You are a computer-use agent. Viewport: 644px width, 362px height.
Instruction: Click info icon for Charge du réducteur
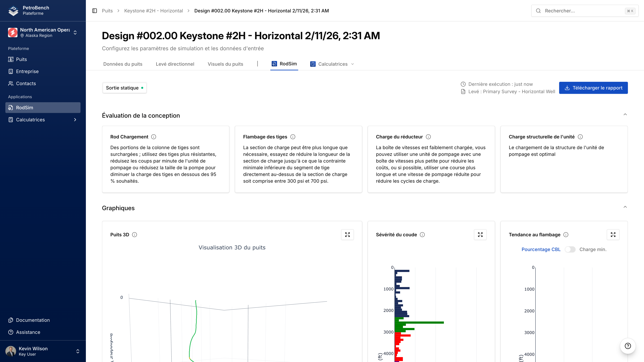[x=428, y=137]
